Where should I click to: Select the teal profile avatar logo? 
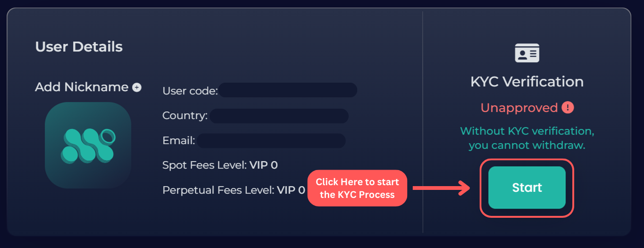[88, 145]
